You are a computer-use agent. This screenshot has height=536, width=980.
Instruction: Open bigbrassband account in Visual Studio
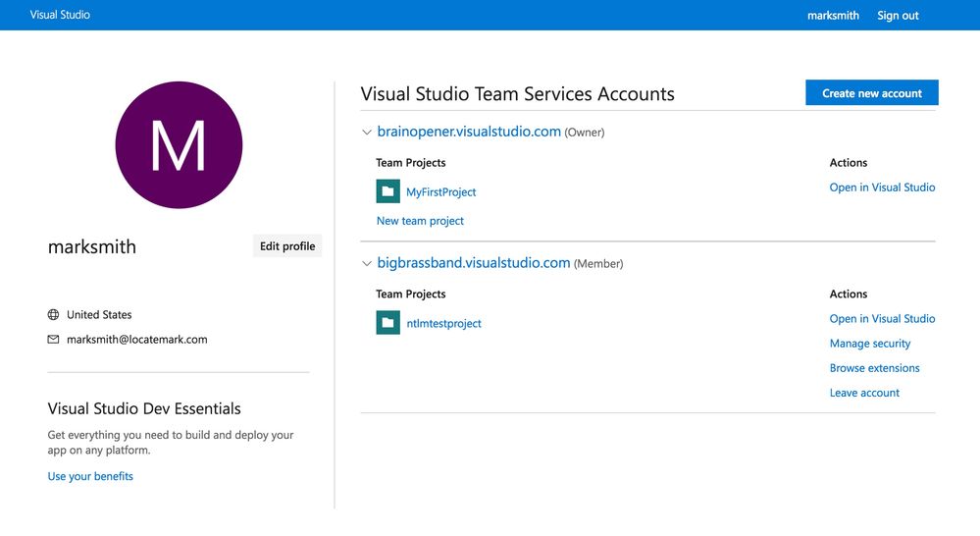[x=882, y=318]
